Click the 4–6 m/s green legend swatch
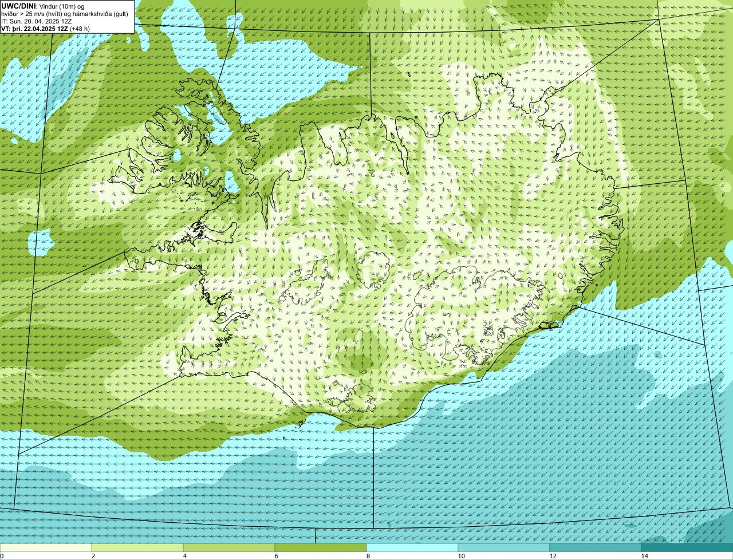 (x=229, y=547)
